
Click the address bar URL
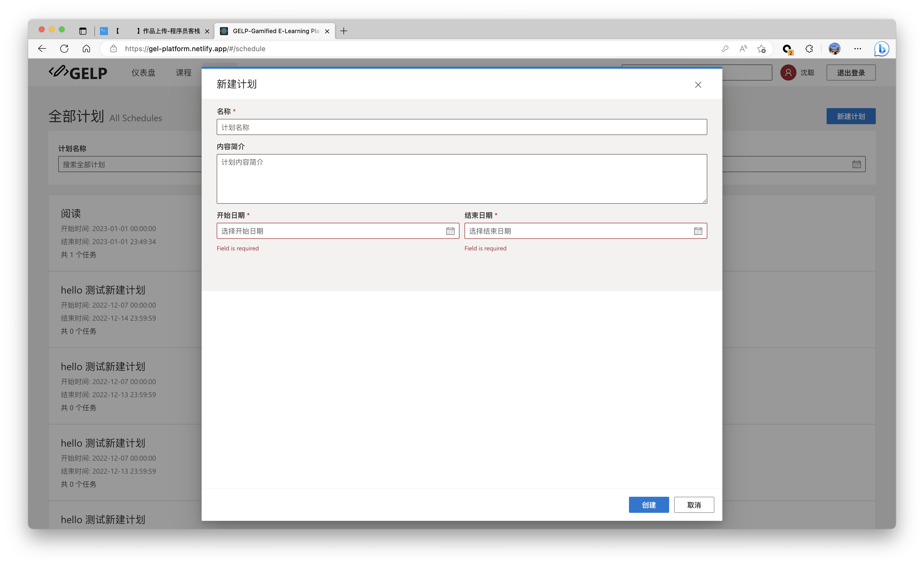(195, 49)
